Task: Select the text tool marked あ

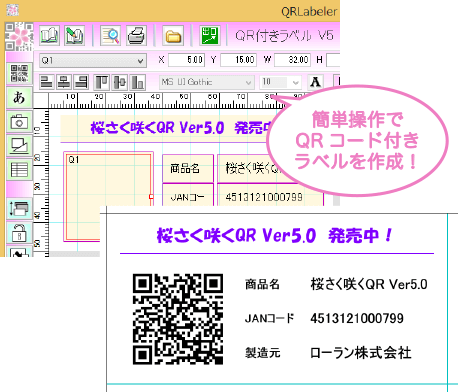Action: pyautogui.click(x=19, y=98)
